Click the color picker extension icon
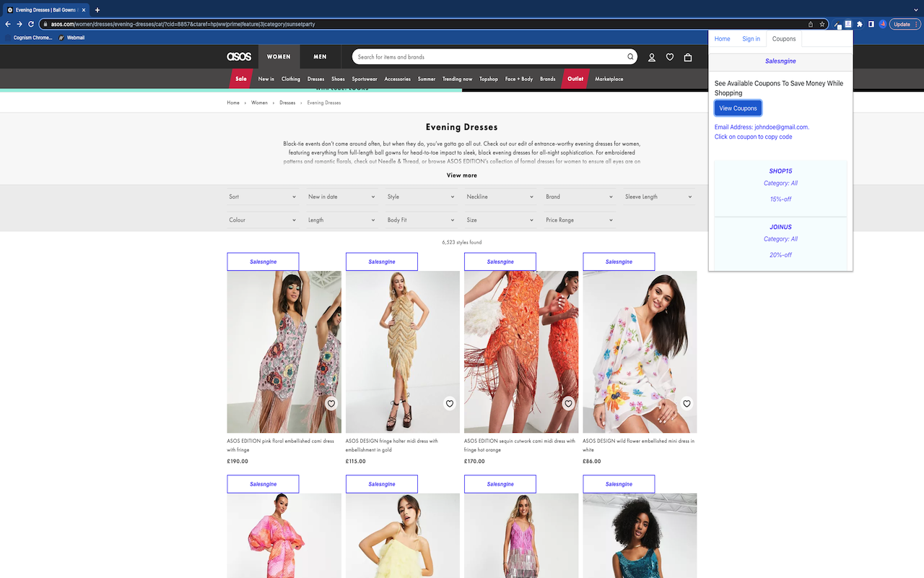924x578 pixels. coord(837,25)
